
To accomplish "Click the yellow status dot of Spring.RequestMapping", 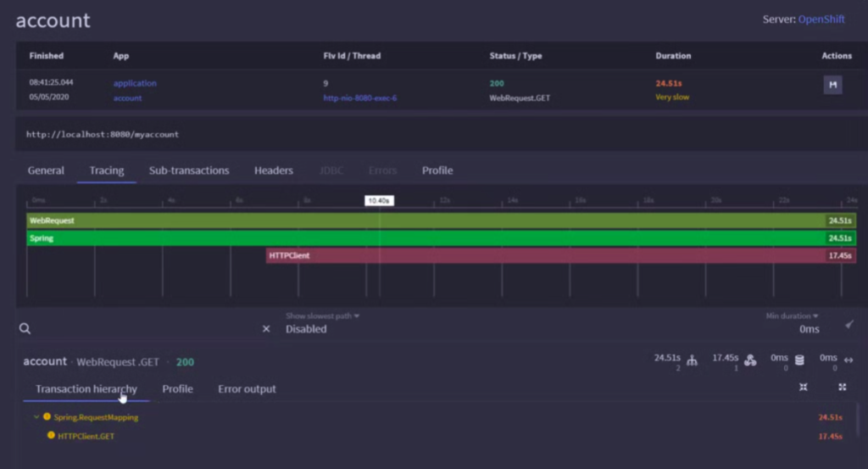I will (47, 416).
